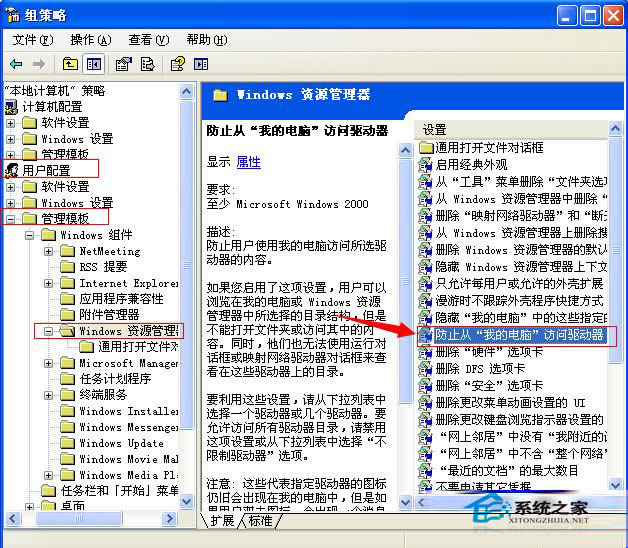The image size is (628, 548).
Task: Select the 用户配置 node in tree
Action: [46, 171]
